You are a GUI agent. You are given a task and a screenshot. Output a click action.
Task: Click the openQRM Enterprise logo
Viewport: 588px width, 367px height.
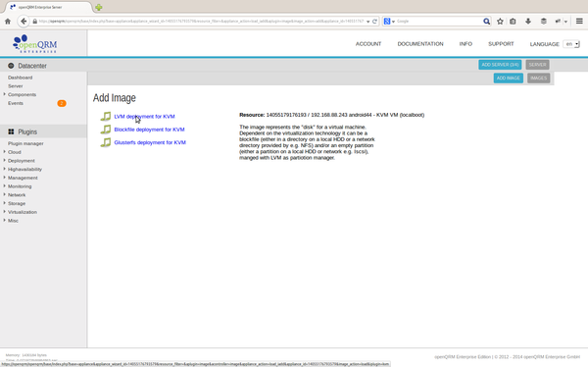click(x=34, y=44)
